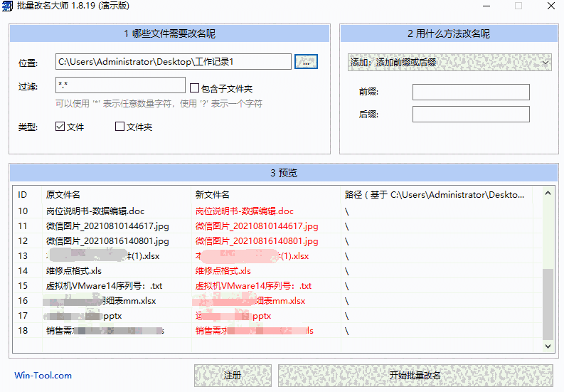Click red new name 虚拟机VMware14序列号：.txt
This screenshot has width=564, height=392.
pyautogui.click(x=253, y=286)
